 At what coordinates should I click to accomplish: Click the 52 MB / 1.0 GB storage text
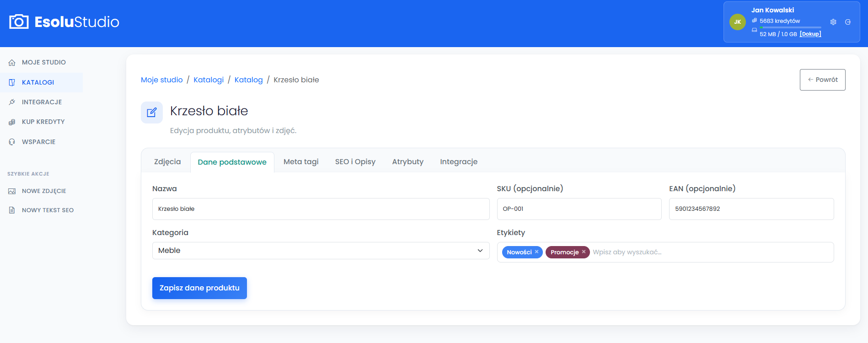(x=778, y=34)
